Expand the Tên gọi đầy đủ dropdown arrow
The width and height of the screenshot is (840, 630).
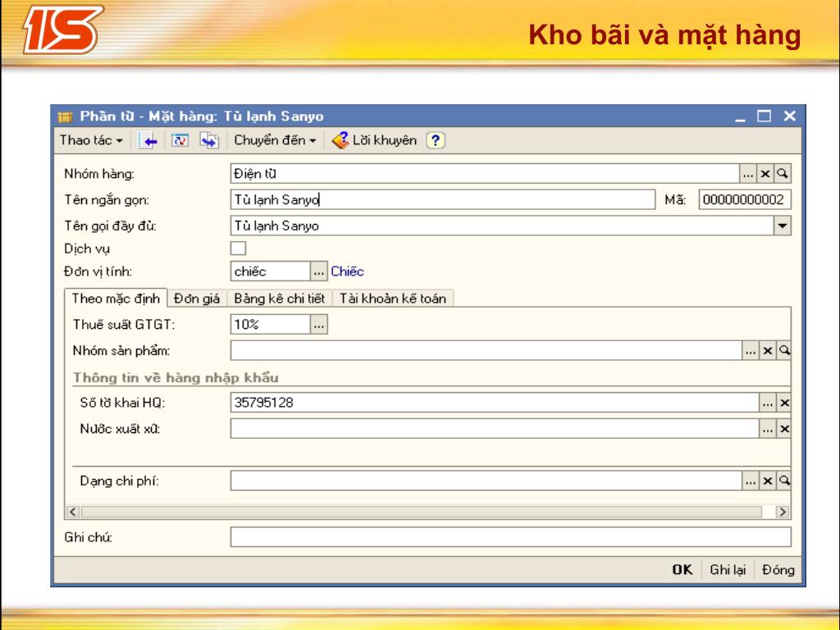pyautogui.click(x=782, y=226)
